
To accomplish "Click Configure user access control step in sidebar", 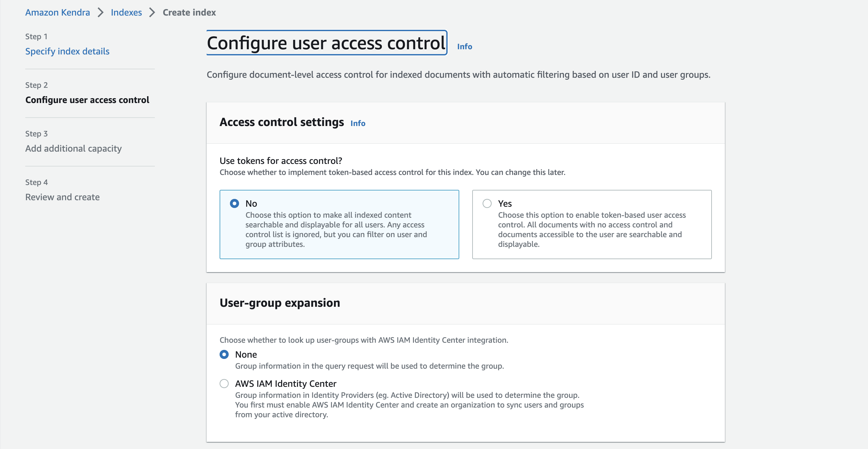I will [x=87, y=100].
